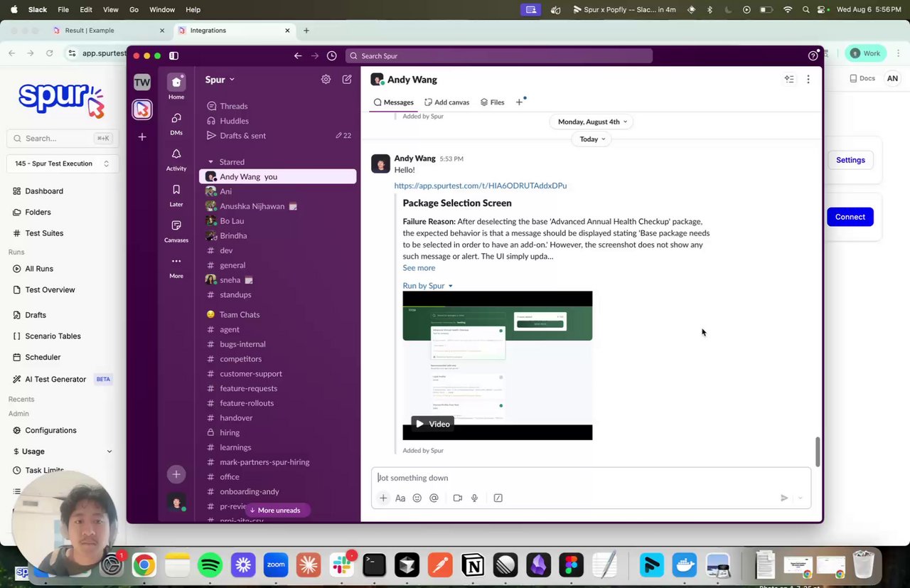
Task: Go back in Slack history
Action: point(298,56)
